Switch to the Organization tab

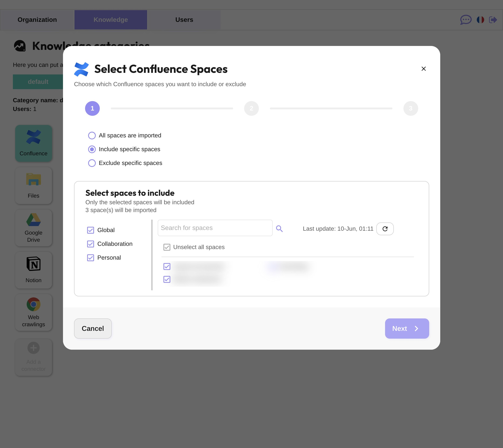pos(37,20)
